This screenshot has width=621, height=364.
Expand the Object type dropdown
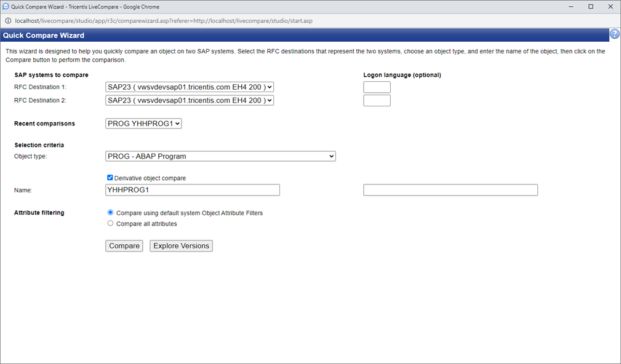pos(220,156)
